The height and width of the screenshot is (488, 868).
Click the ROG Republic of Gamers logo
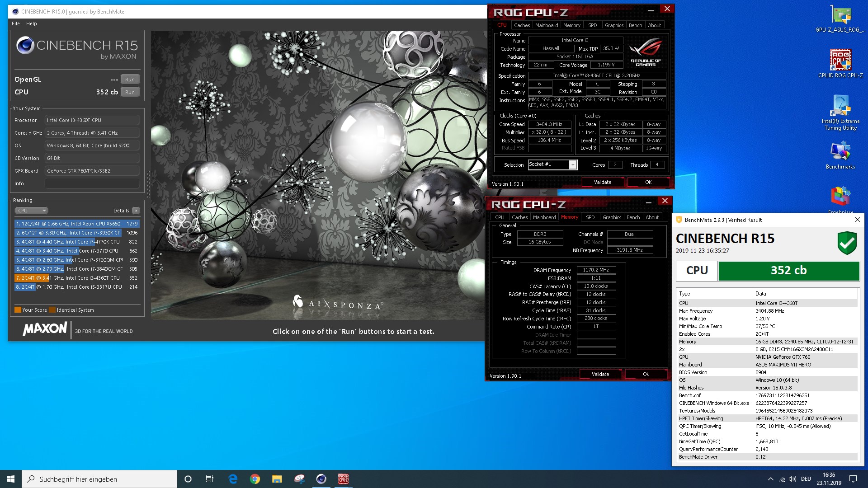[646, 52]
